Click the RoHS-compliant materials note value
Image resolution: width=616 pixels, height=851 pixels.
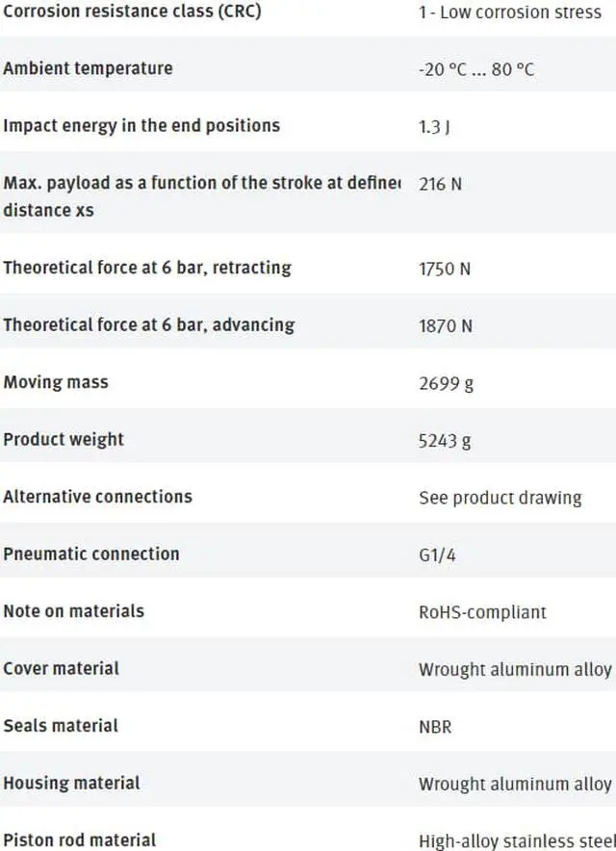(482, 611)
